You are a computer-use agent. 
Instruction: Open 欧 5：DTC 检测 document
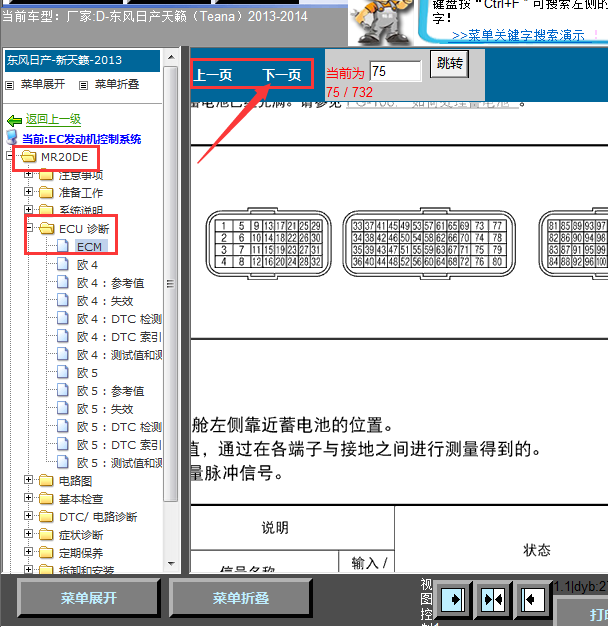[119, 427]
